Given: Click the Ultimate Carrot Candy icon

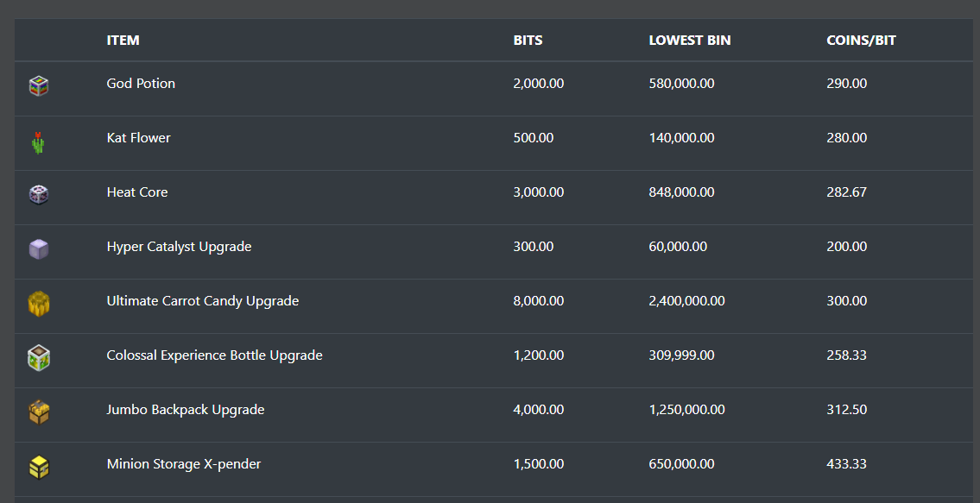Looking at the screenshot, I should [x=39, y=304].
